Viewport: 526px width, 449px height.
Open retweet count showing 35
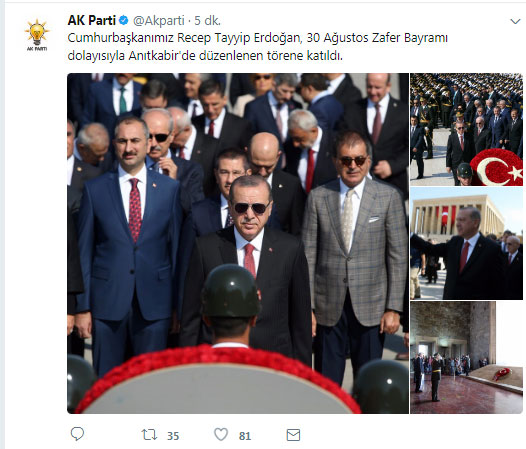point(173,436)
